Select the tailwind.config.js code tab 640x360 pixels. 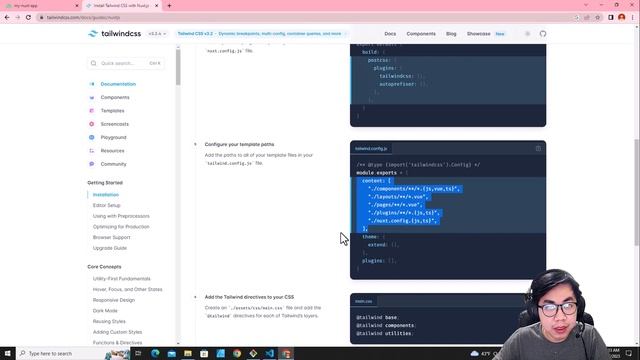(x=371, y=149)
